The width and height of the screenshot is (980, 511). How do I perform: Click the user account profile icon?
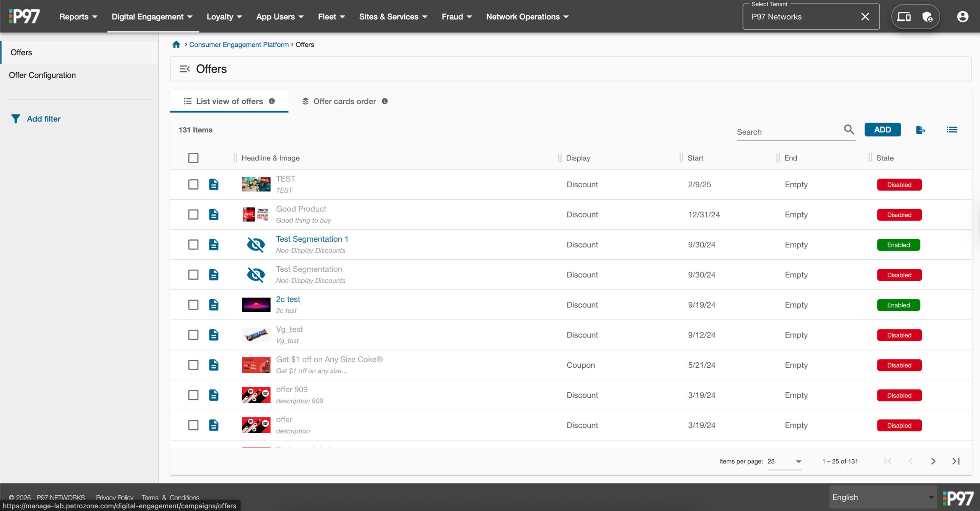click(962, 16)
